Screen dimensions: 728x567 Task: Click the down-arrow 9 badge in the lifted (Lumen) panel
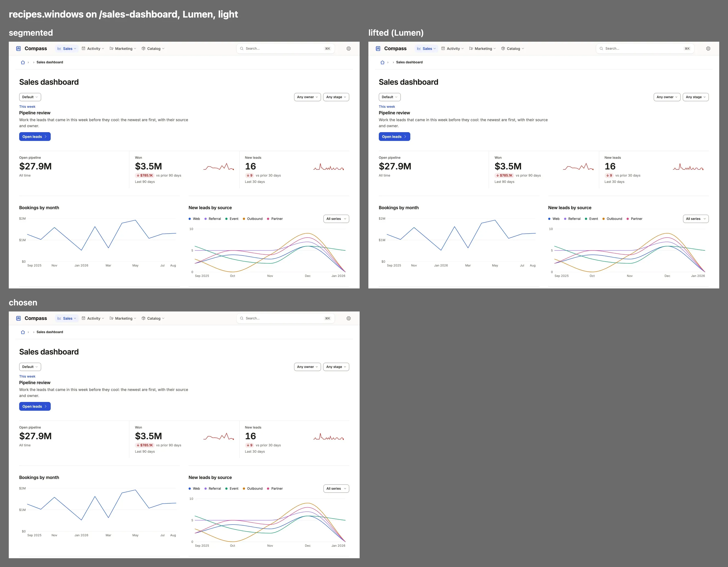609,175
